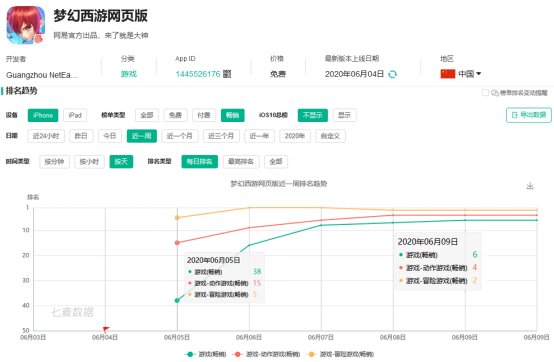Choose 每日排名 ranking type
Viewport: 554px width, 362px height.
pyautogui.click(x=200, y=162)
